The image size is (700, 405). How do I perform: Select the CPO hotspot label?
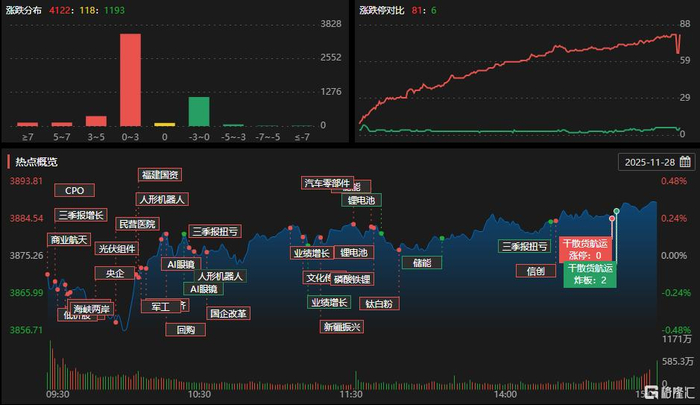(x=74, y=190)
